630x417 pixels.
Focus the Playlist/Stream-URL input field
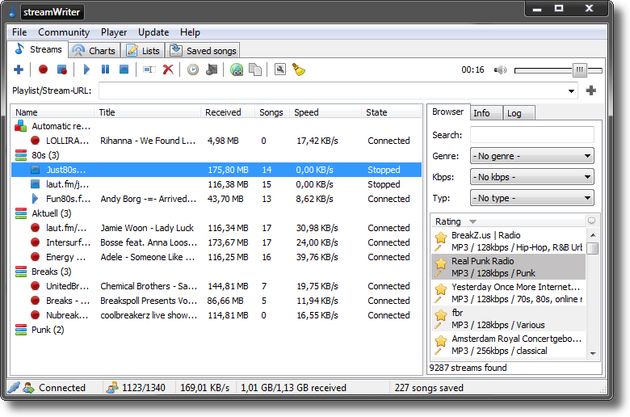click(x=332, y=91)
